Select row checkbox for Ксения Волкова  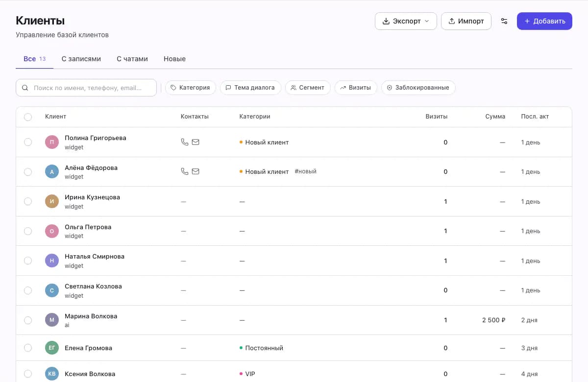pos(28,374)
